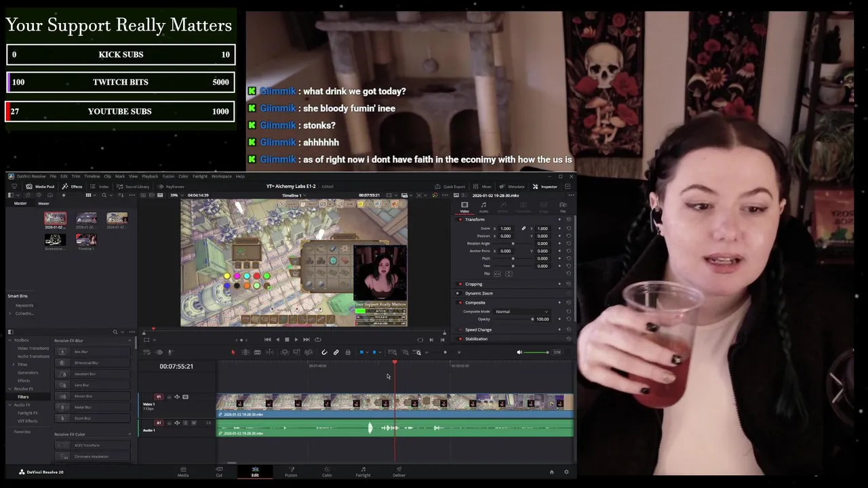Click the Insert Clip tool

(285, 352)
